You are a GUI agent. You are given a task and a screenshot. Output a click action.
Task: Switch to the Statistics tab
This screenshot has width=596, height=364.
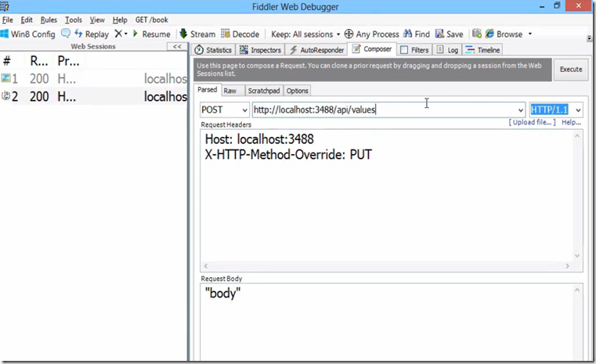tap(213, 50)
